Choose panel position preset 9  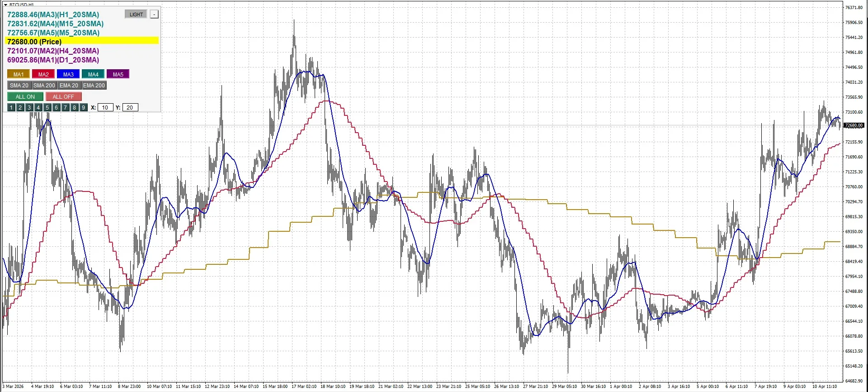pyautogui.click(x=84, y=108)
